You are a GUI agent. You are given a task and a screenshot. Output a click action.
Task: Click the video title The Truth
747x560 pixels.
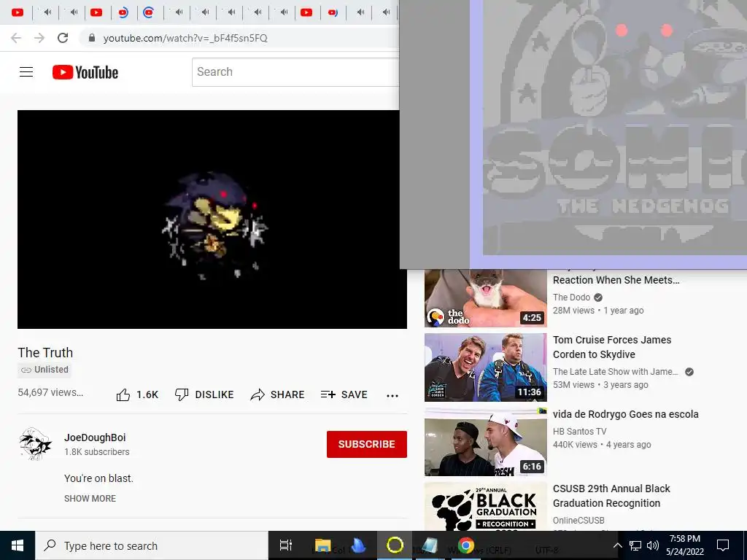[x=45, y=353]
